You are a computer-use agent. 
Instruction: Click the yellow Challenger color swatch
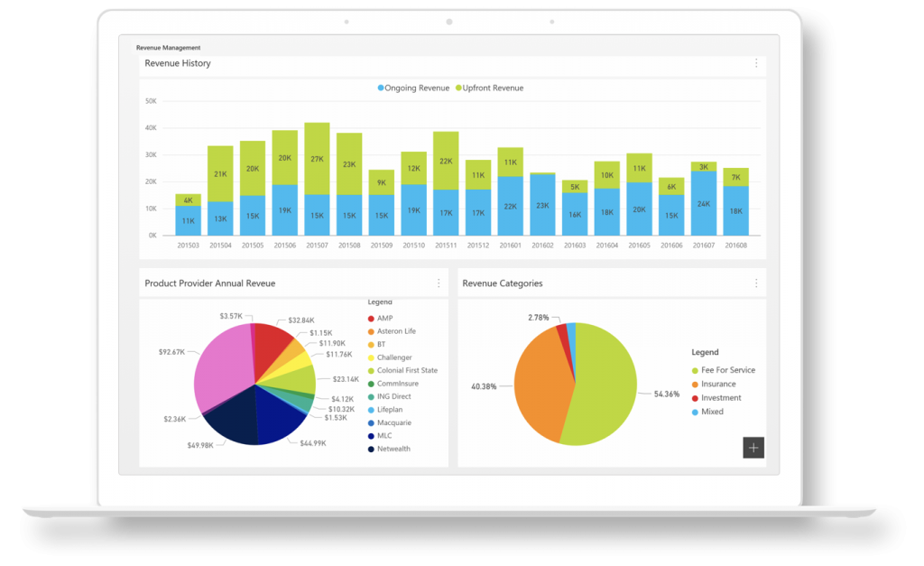[370, 357]
